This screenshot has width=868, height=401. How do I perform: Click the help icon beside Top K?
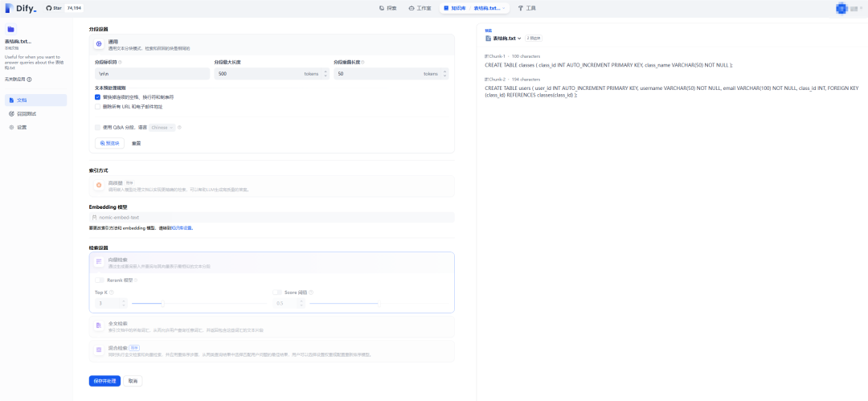point(112,293)
